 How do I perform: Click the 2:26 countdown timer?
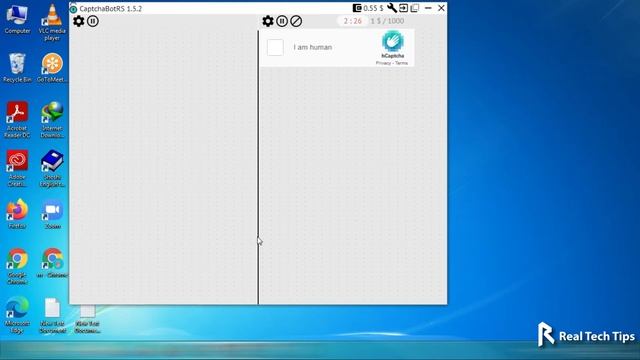tap(353, 21)
